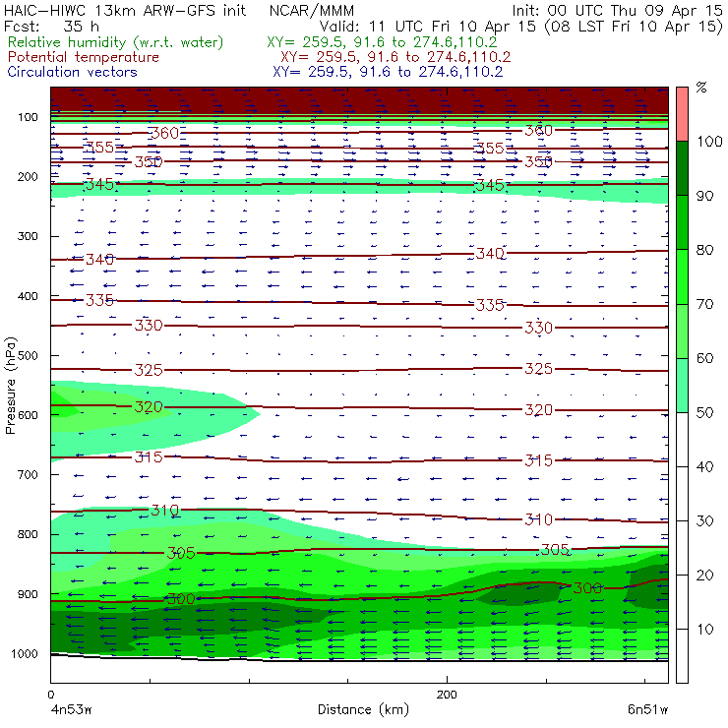The height and width of the screenshot is (728, 728).
Task: Click the left '345' contour label
Action: [99, 184]
